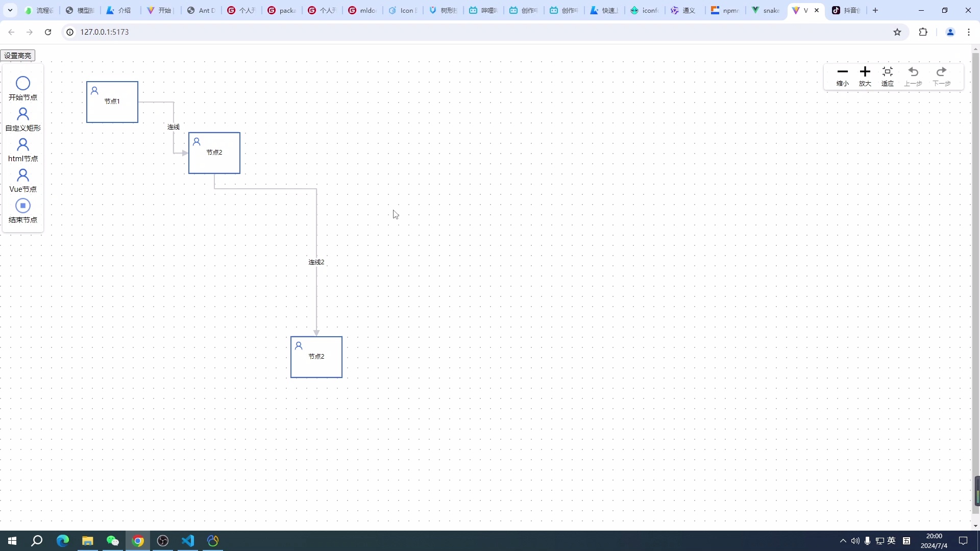This screenshot has height=551, width=980.
Task: Bookmark the page with the star icon
Action: tap(897, 32)
